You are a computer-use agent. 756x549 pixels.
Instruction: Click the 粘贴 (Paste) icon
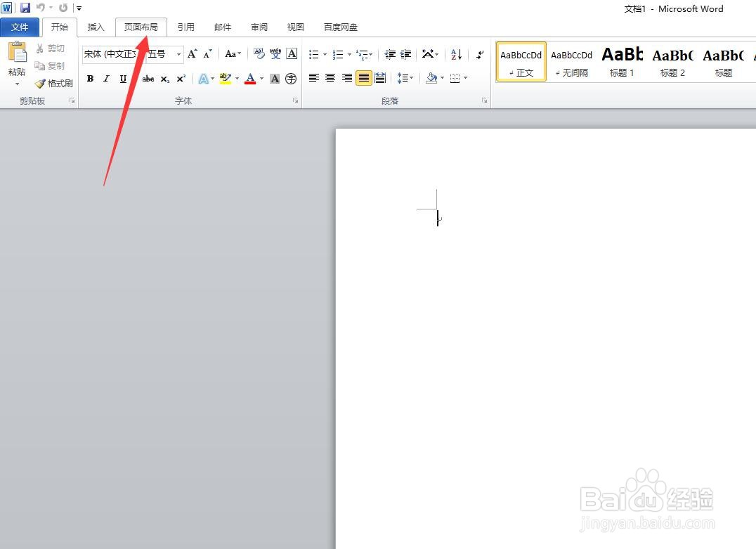pos(17,52)
